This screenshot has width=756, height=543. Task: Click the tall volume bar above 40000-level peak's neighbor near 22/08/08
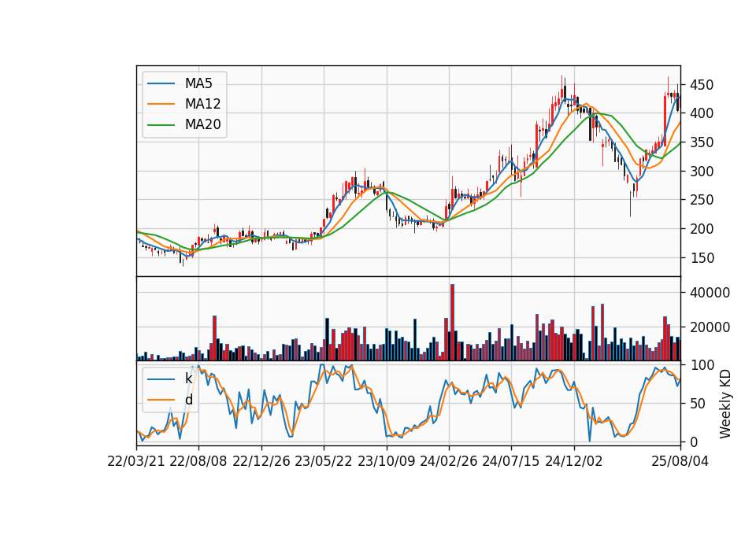click(214, 338)
